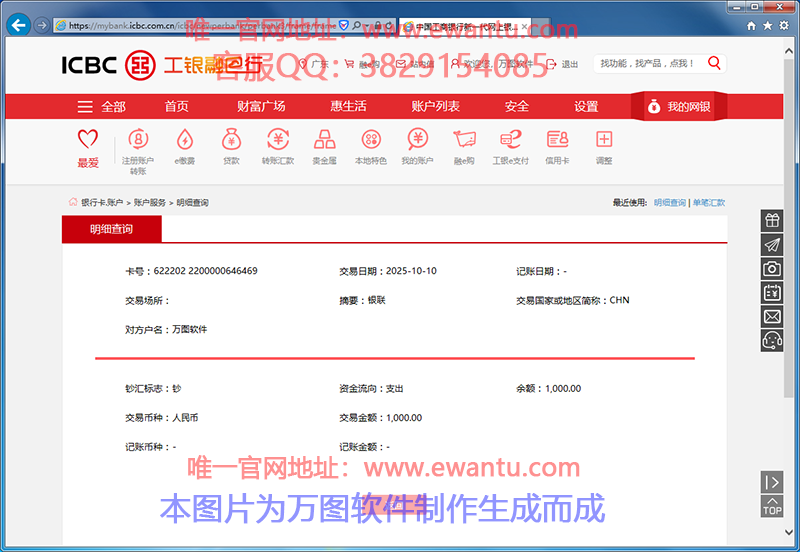Click the ICBC 工银融e行 logo
This screenshot has width=800, height=552.
(x=162, y=65)
